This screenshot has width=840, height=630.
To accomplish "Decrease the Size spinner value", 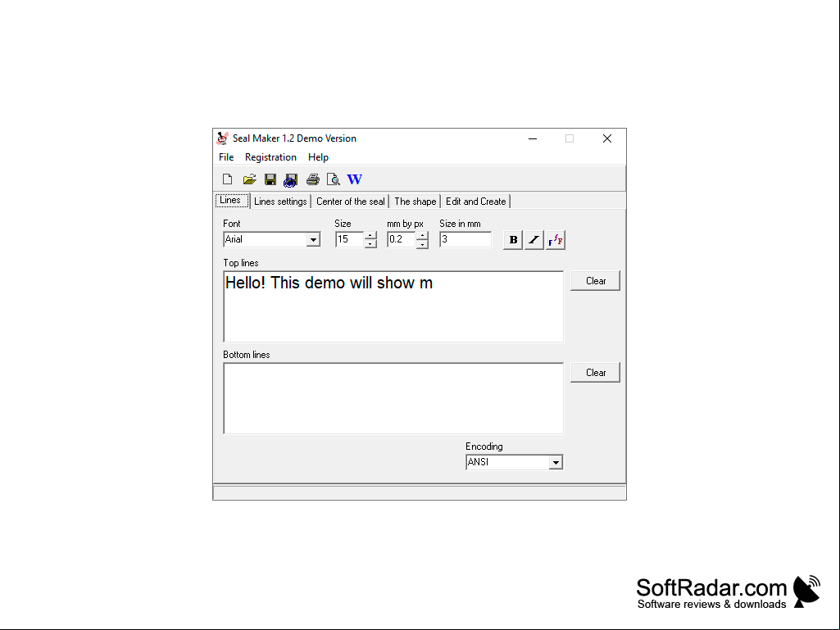I will click(x=370, y=244).
